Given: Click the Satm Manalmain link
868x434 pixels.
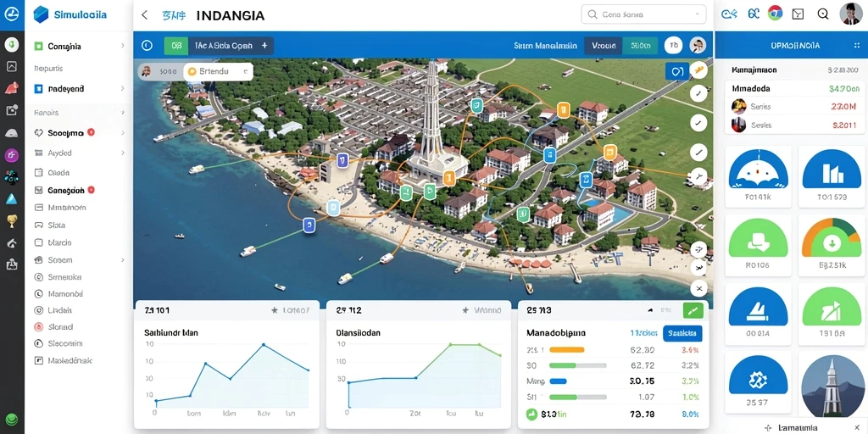Looking at the screenshot, I should [545, 46].
